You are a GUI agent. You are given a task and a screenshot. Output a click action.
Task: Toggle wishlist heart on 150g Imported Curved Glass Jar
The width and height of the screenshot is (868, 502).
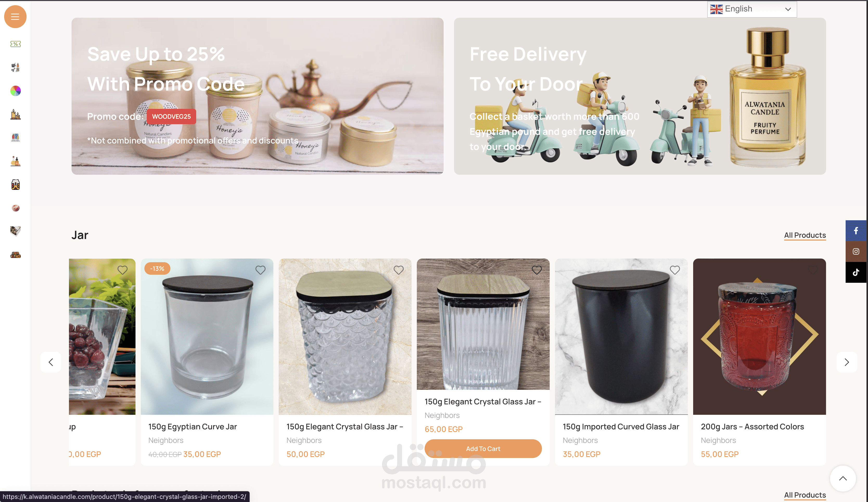tap(674, 270)
